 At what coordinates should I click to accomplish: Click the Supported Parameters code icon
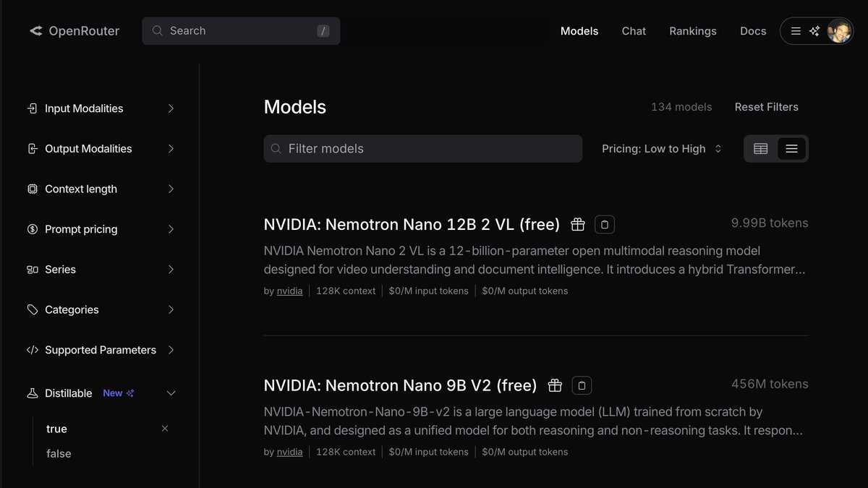32,350
